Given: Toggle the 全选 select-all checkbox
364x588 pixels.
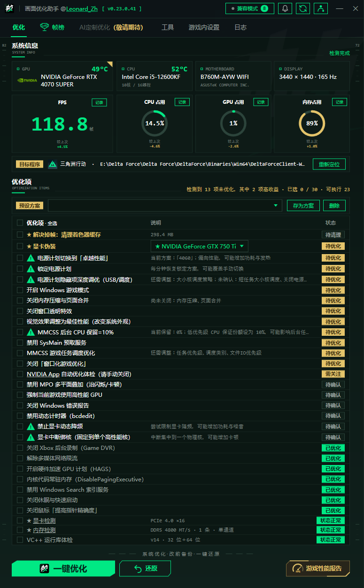Looking at the screenshot, I should (20, 223).
